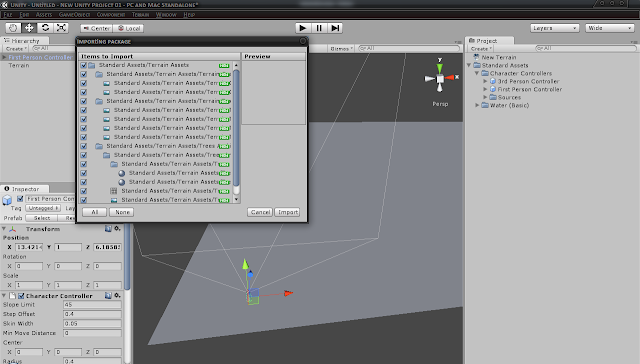The image size is (640, 364).
Task: Toggle the Center pivot mode button
Action: pos(96,28)
